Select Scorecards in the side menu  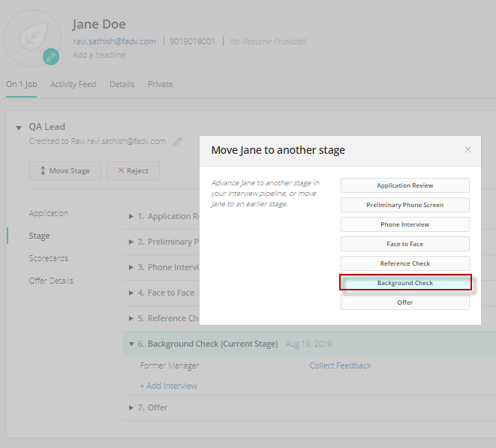click(49, 258)
